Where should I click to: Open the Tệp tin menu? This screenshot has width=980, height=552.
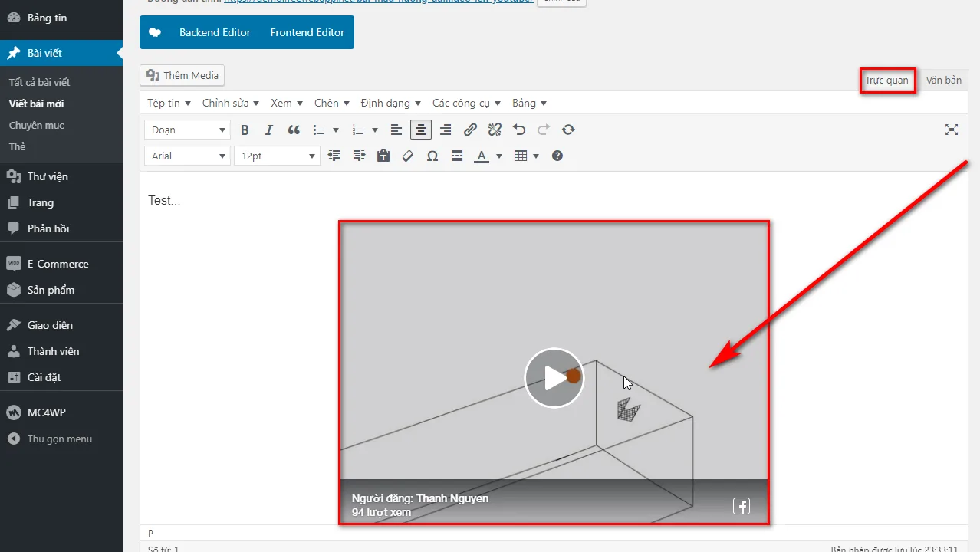click(169, 103)
